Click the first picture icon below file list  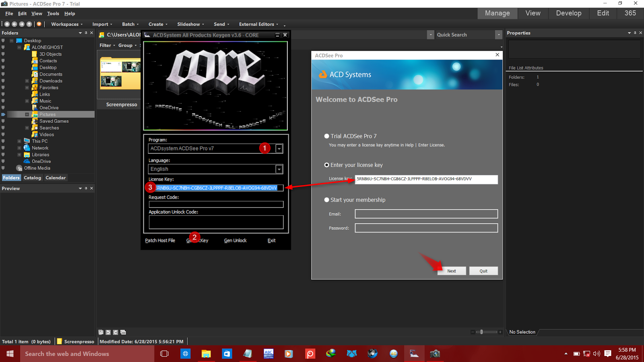[x=101, y=332]
